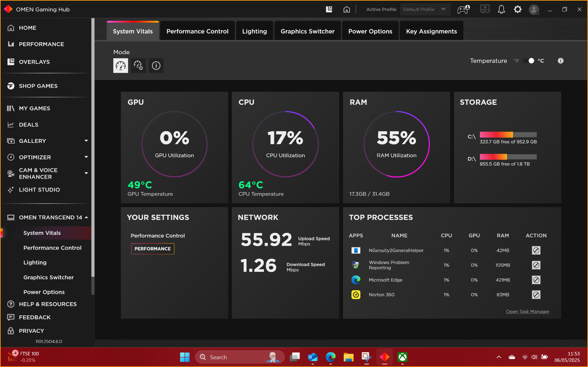Open the settings gear in title bar

pyautogui.click(x=518, y=10)
